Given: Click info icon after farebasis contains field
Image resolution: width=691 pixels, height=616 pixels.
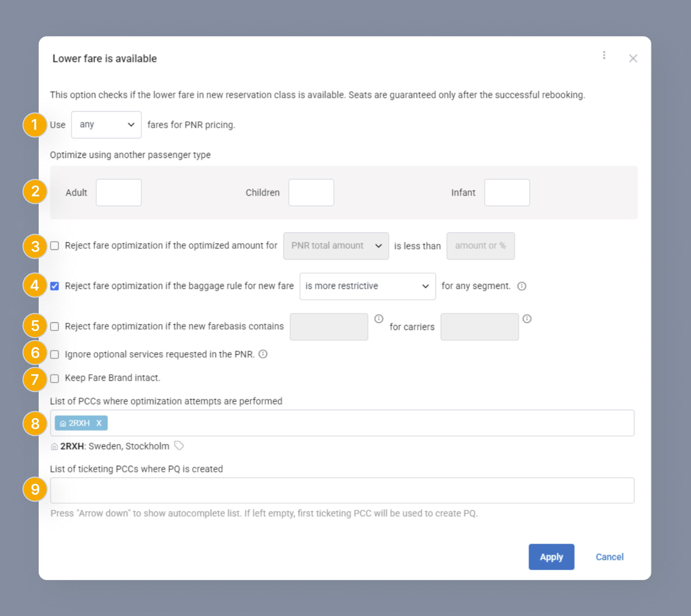Looking at the screenshot, I should coord(378,319).
